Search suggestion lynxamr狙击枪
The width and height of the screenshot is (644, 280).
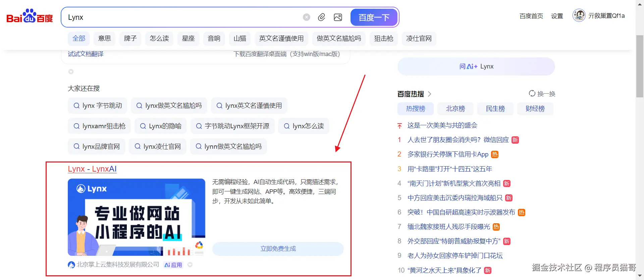tap(99, 126)
